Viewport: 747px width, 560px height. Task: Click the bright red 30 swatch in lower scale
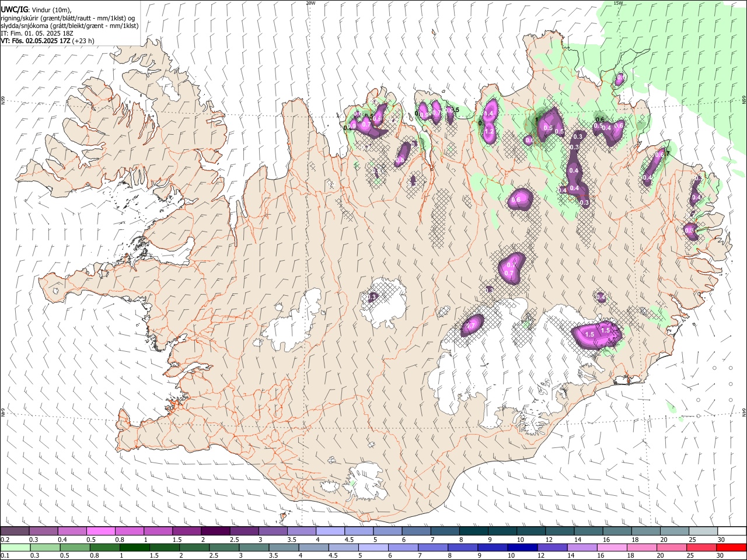[x=731, y=548]
